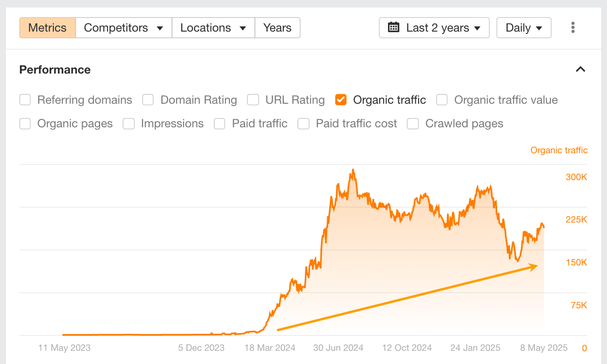Open the Daily interval dropdown
Image resolution: width=607 pixels, height=364 pixels.
coord(523,28)
